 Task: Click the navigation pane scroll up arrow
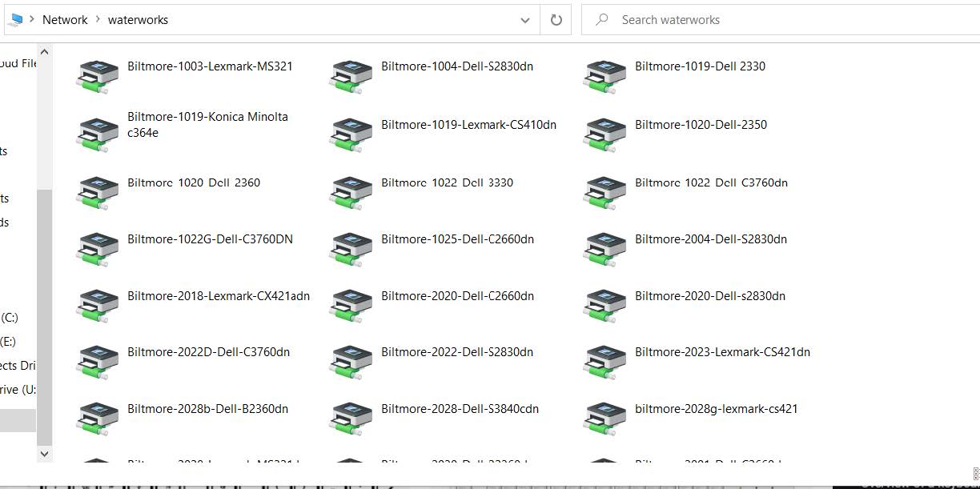click(x=44, y=53)
